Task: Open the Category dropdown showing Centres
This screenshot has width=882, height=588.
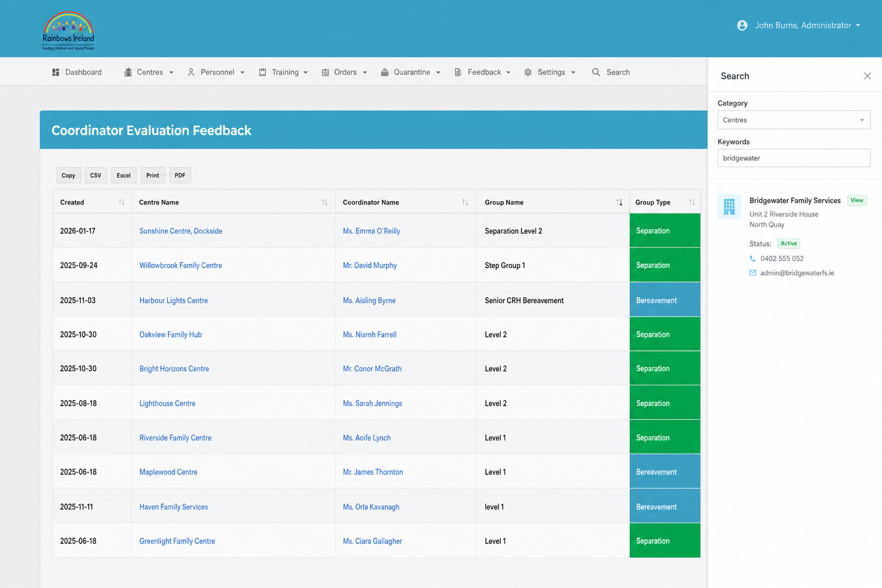Action: [x=794, y=120]
